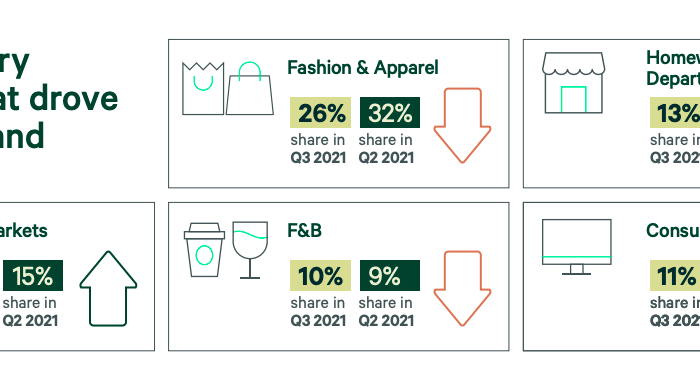
Task: Select the F&B heading
Action: [304, 231]
